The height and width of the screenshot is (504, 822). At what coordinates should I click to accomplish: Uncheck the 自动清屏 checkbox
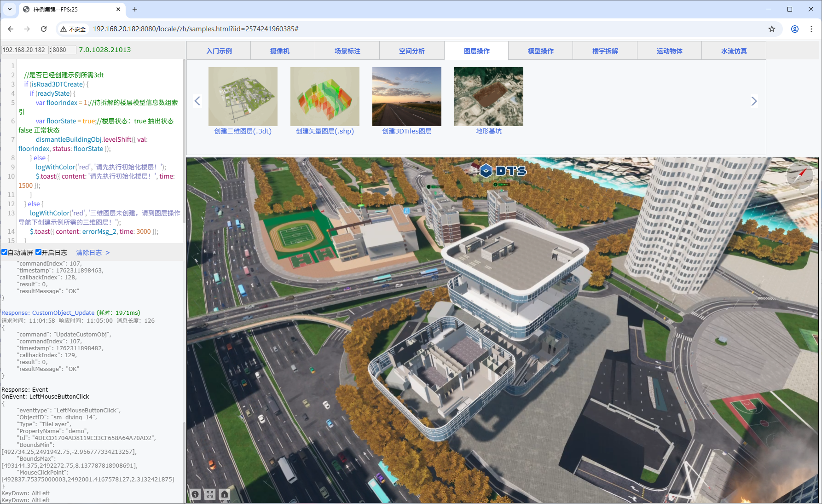pos(5,252)
